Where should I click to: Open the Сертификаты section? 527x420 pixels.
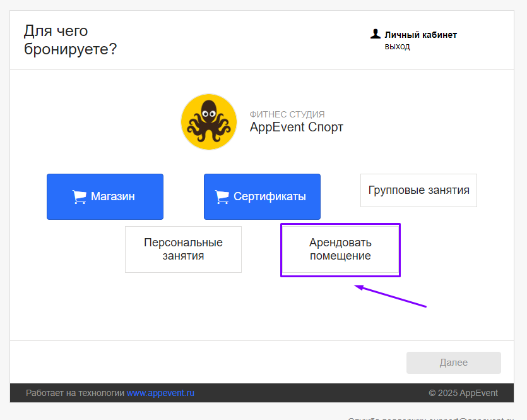262,196
